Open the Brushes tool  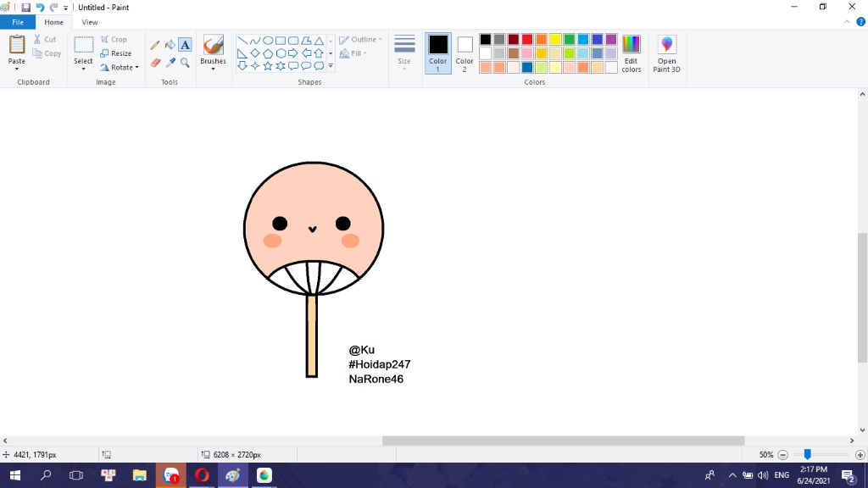(213, 50)
